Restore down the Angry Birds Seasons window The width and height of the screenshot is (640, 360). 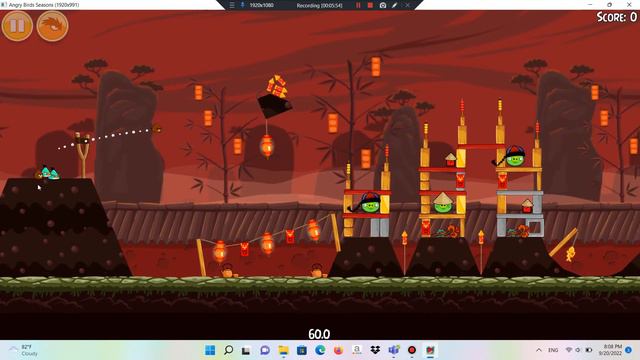609,4
